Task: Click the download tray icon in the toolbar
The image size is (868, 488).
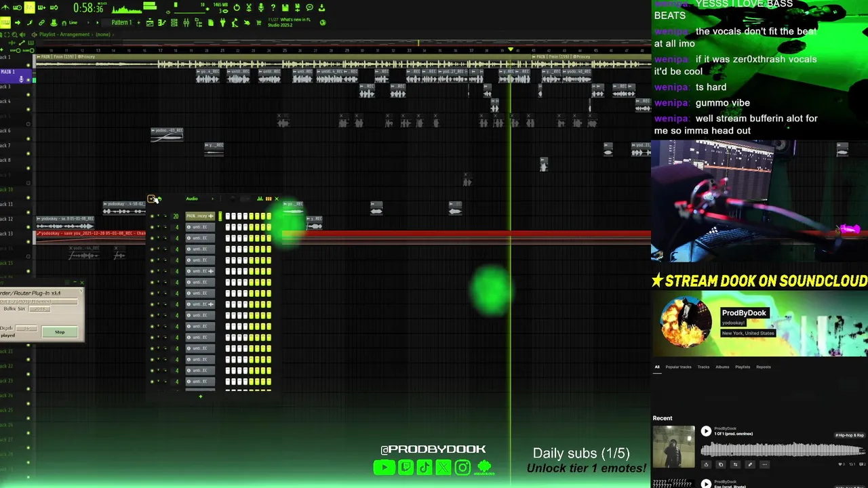Action: tap(321, 7)
